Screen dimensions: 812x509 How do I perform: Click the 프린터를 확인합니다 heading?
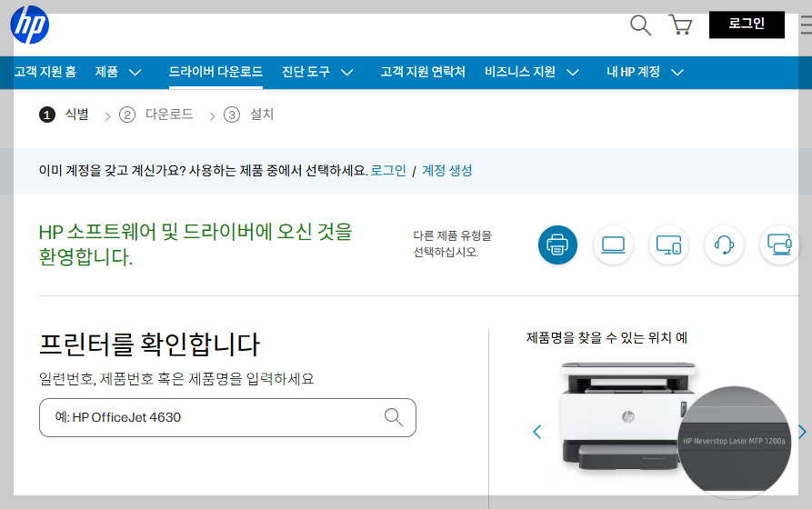(x=149, y=344)
